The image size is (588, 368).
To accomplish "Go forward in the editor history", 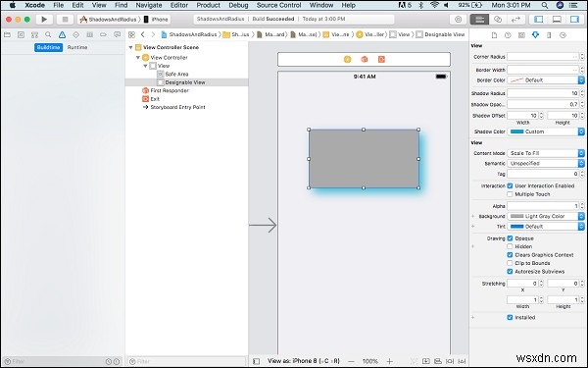I will point(153,34).
